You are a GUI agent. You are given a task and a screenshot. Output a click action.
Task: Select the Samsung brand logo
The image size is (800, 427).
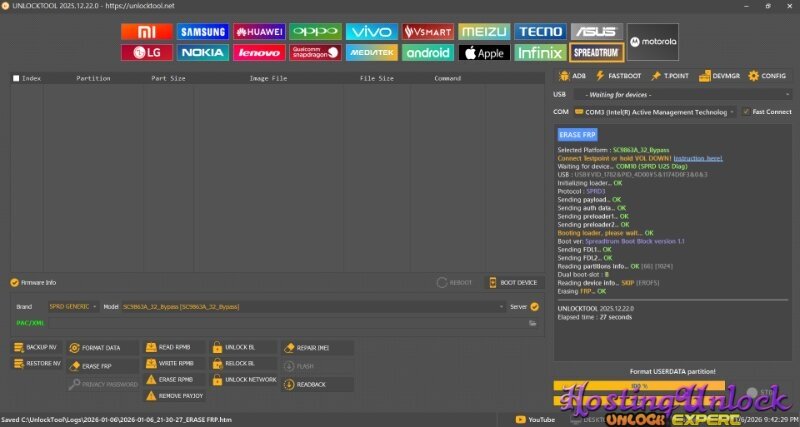click(x=202, y=32)
